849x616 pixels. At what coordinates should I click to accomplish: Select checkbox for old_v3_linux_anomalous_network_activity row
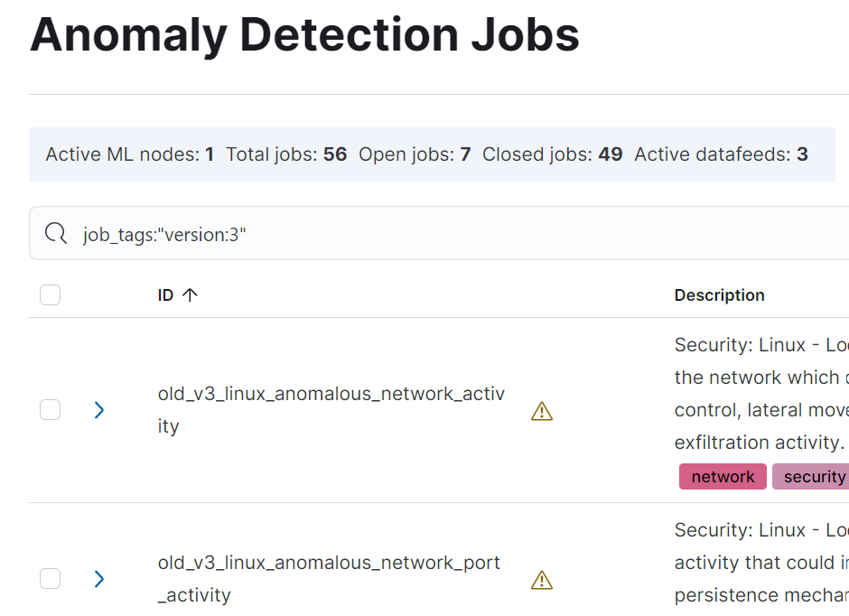pos(51,410)
